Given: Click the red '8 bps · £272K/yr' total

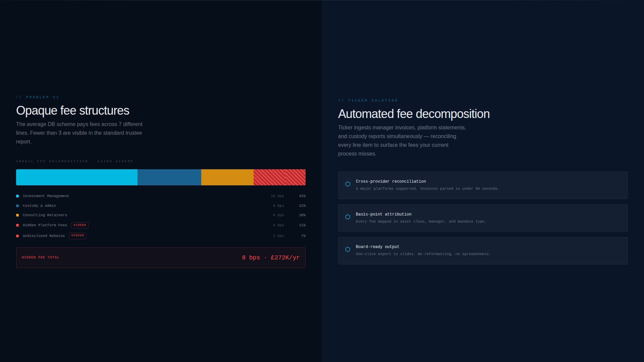Looking at the screenshot, I should pyautogui.click(x=271, y=257).
